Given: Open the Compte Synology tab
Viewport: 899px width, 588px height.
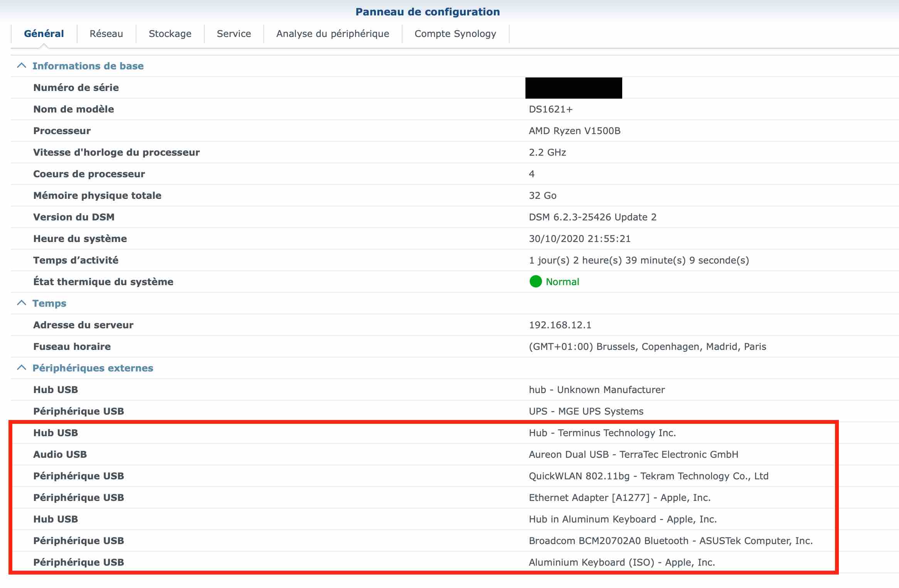Looking at the screenshot, I should 455,34.
